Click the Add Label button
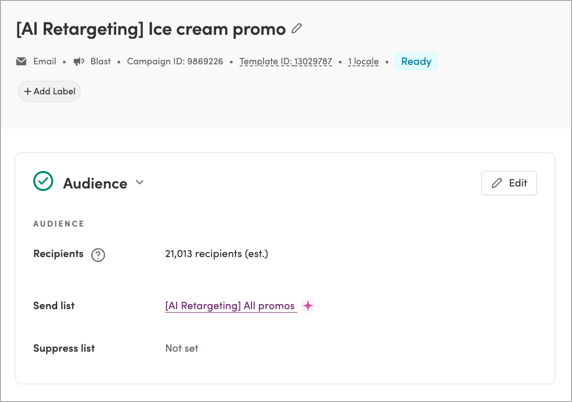 coord(49,91)
